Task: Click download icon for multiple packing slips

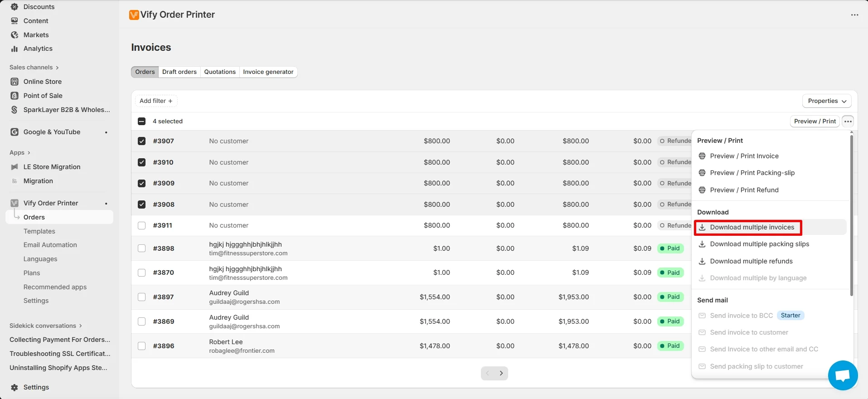Action: click(702, 244)
